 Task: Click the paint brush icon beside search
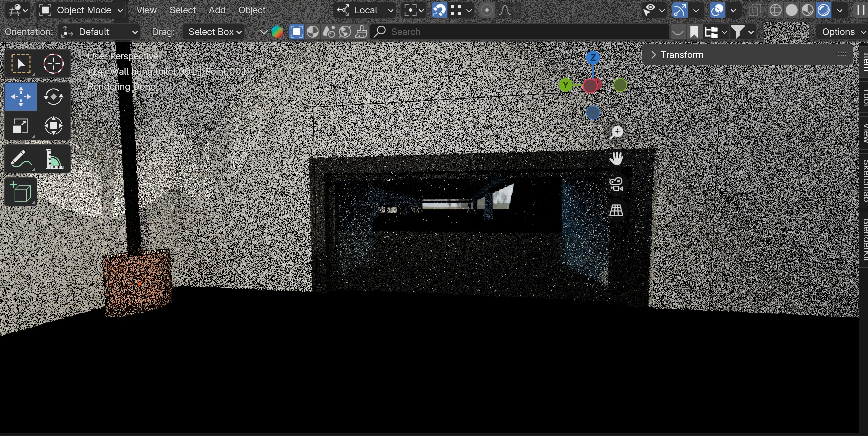coord(361,32)
